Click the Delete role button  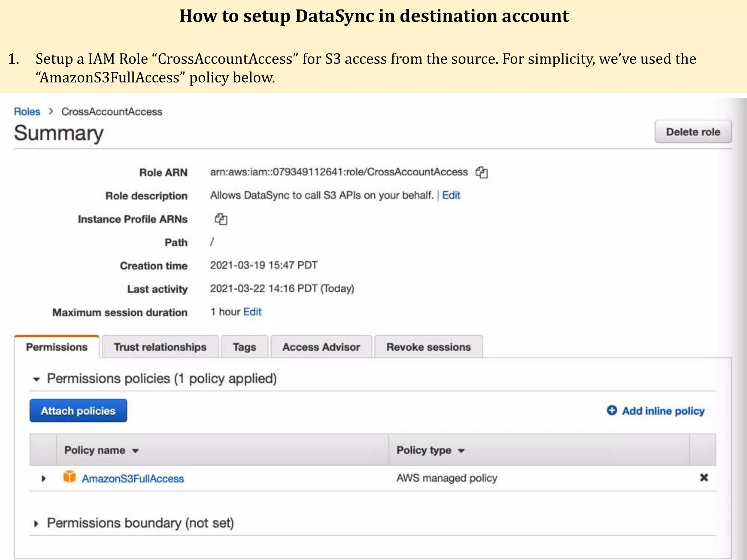point(693,132)
